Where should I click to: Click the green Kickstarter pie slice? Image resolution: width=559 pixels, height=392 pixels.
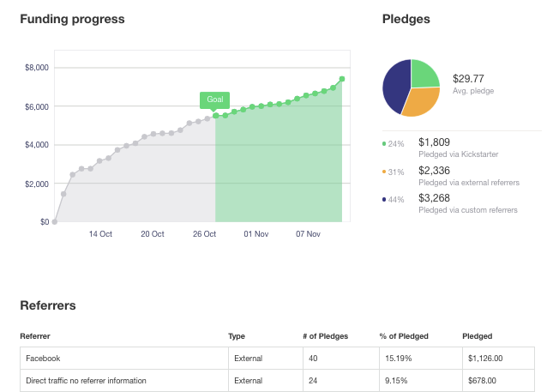point(425,74)
